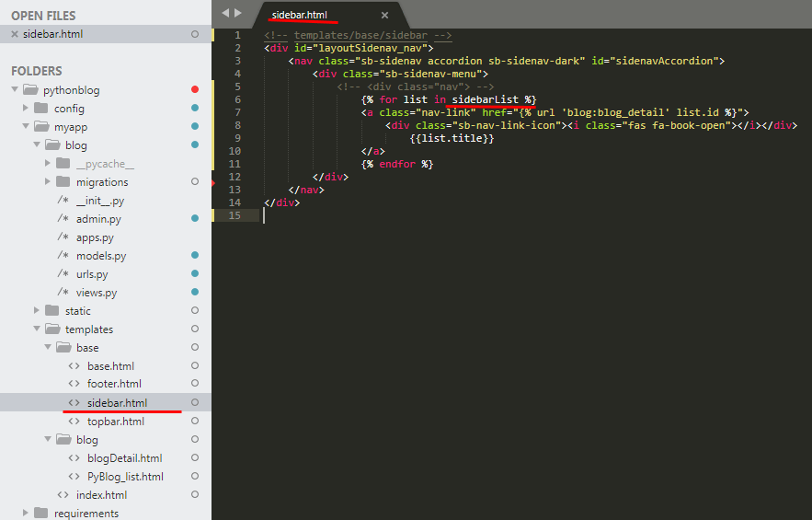This screenshot has width=812, height=520.
Task: Click 'blog:blog_detail' string on line 7
Action: [x=616, y=112]
